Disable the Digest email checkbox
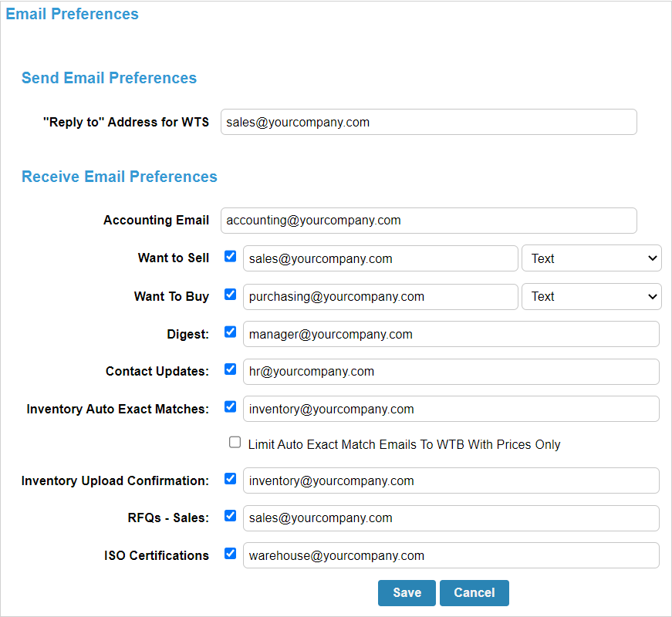672x617 pixels. 230,332
